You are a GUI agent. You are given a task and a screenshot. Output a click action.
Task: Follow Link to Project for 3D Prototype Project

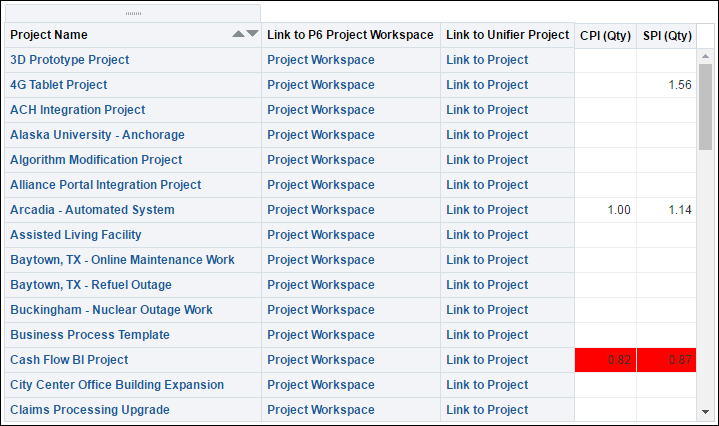click(x=487, y=60)
